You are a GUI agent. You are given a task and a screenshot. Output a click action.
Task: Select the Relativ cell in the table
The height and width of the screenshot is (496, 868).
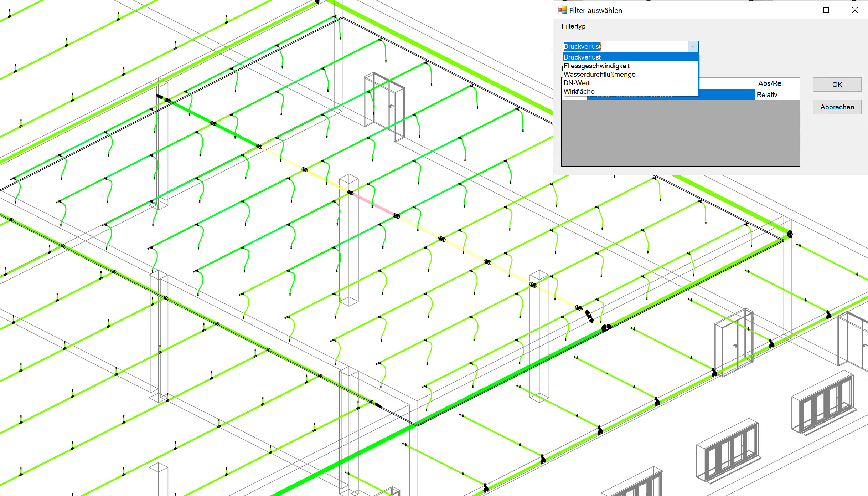click(x=777, y=94)
